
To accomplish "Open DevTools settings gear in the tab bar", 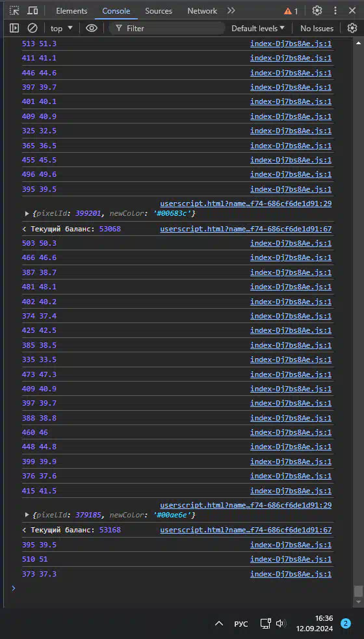I will [317, 11].
